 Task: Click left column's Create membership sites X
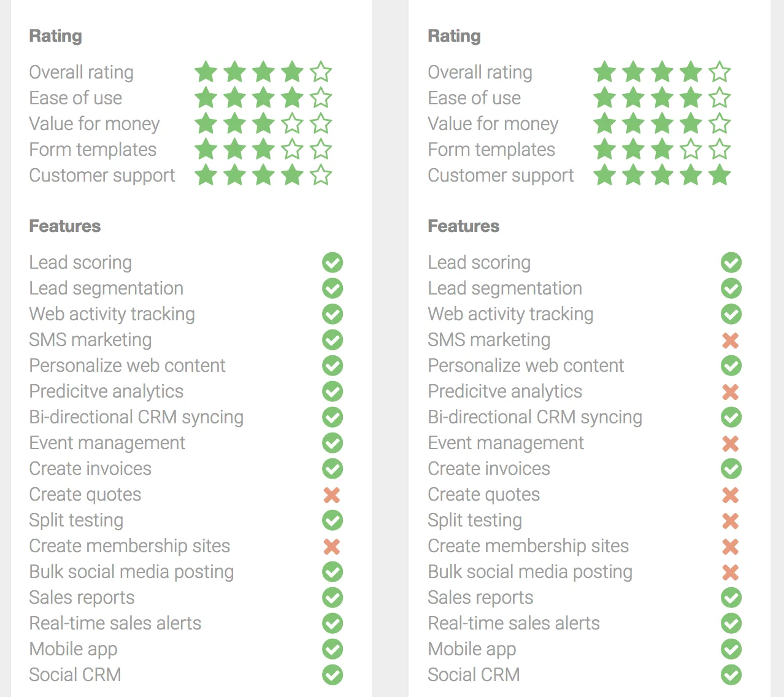pos(332,546)
